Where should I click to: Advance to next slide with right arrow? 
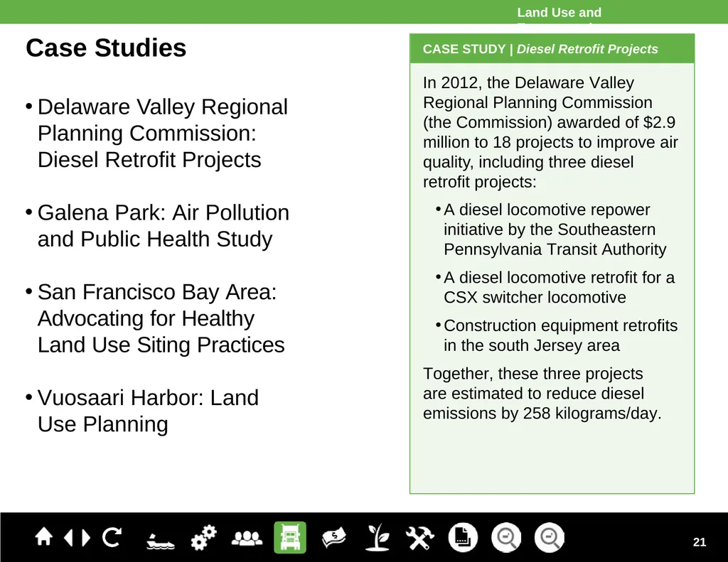85,537
